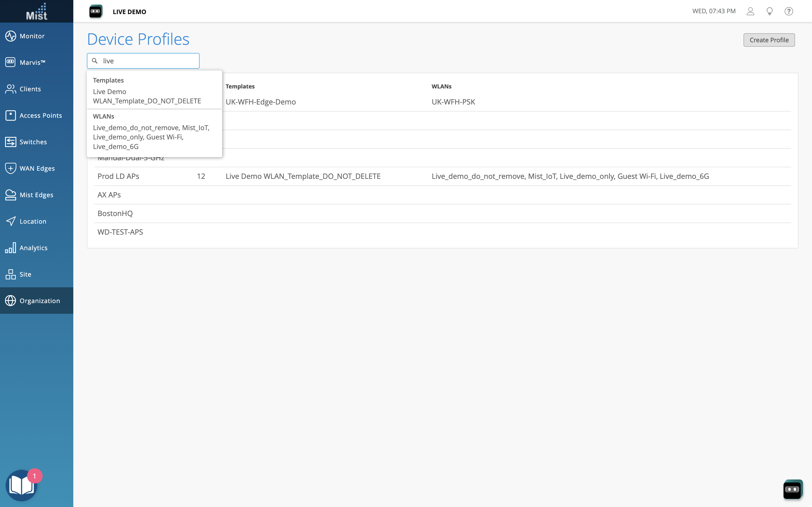Go to the Clients sidebar section

click(30, 89)
